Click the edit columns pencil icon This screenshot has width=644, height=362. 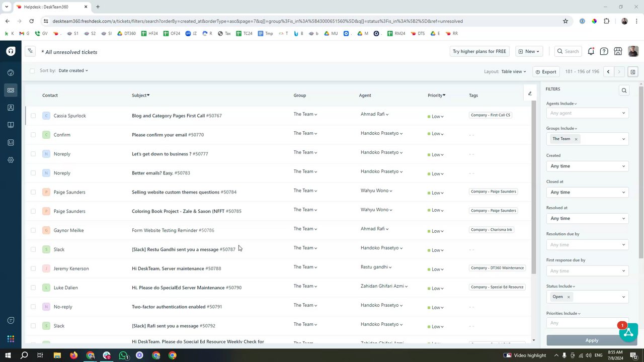(530, 94)
